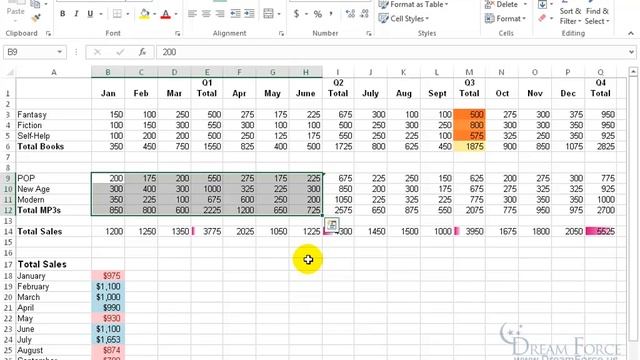Apply the red Font Color
This screenshot has width=640, height=360.
point(165,14)
